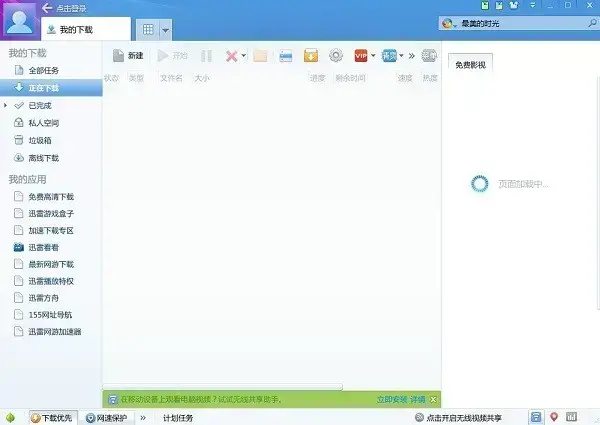Click 立即安装 link in green banner
Image resolution: width=600 pixels, height=425 pixels.
392,399
